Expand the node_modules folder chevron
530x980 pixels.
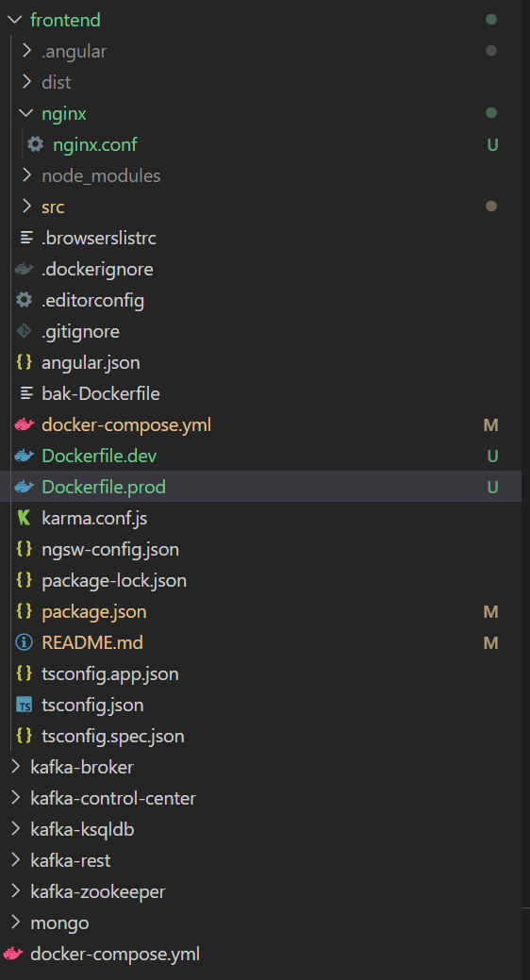[x=26, y=175]
